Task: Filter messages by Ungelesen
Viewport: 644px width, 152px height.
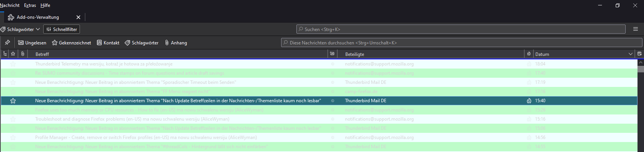Action: (32, 43)
